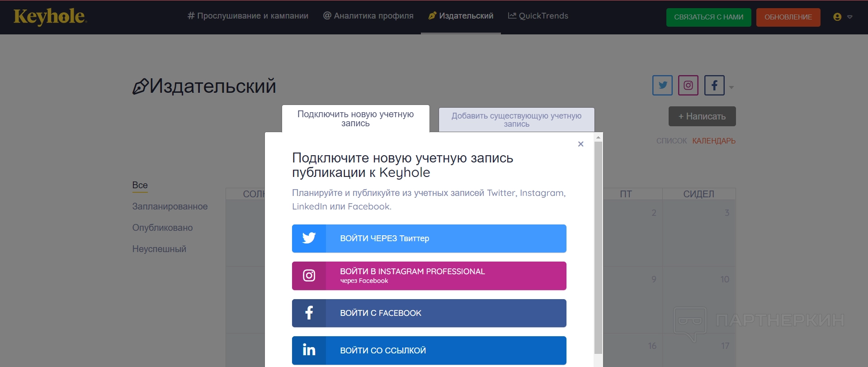Click the pen icon beside Издательский heading
The width and height of the screenshot is (868, 367).
click(x=140, y=86)
